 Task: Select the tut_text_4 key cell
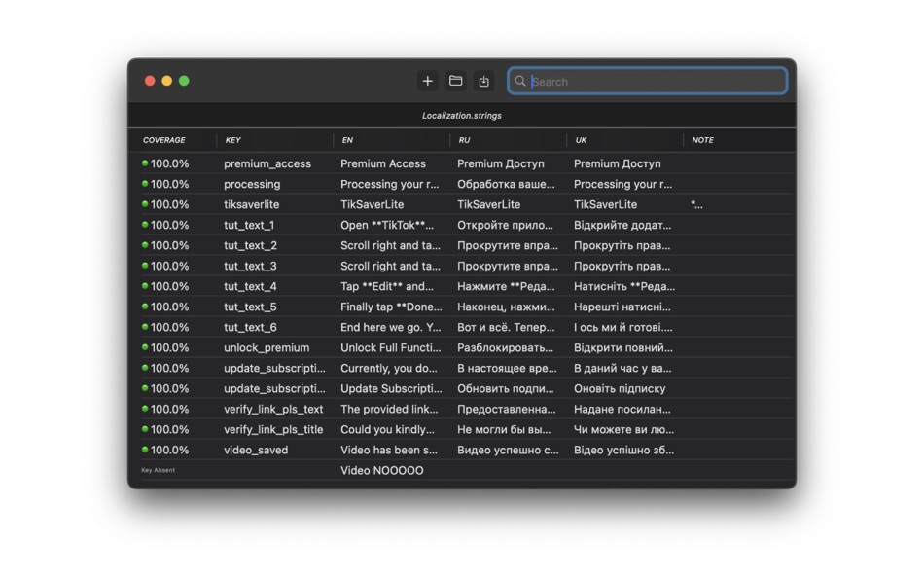(x=250, y=287)
